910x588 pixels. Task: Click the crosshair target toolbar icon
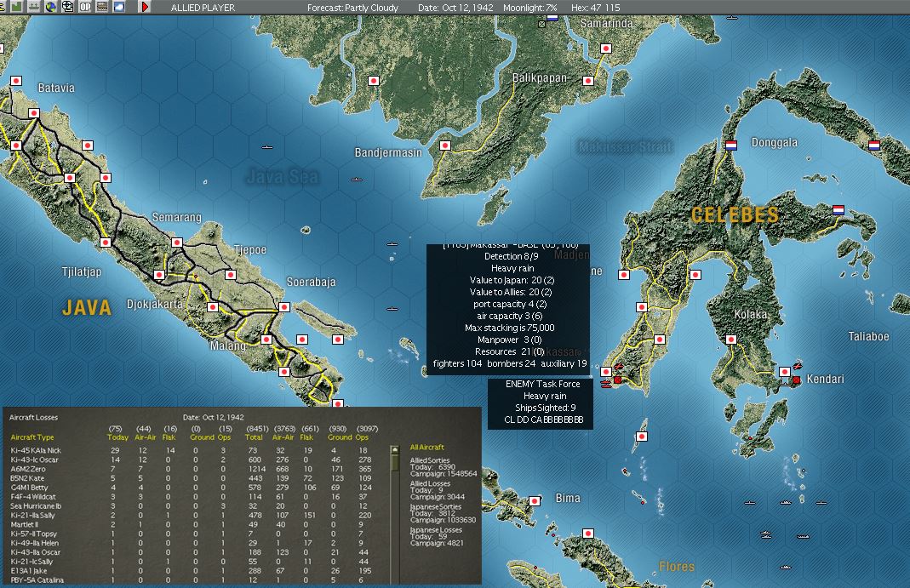(x=68, y=7)
